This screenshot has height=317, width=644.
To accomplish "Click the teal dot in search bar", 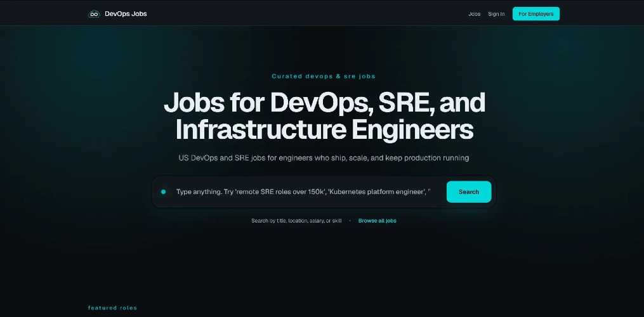I will pos(164,191).
